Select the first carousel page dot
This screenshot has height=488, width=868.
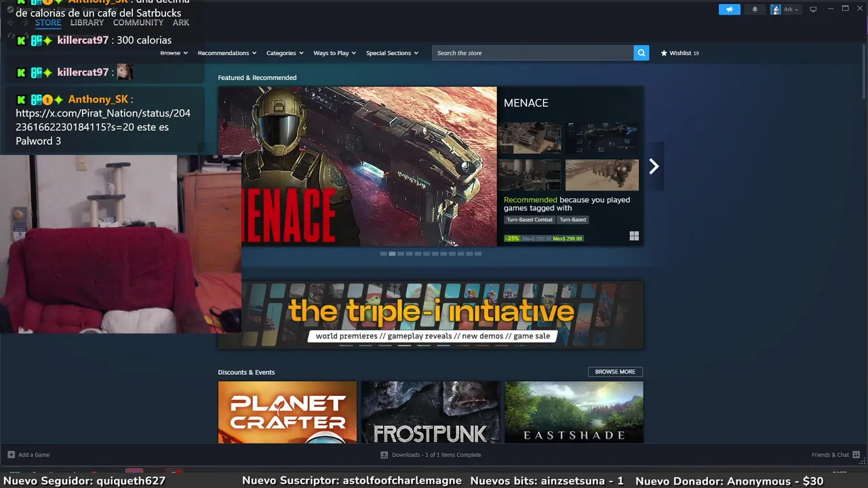tap(384, 253)
